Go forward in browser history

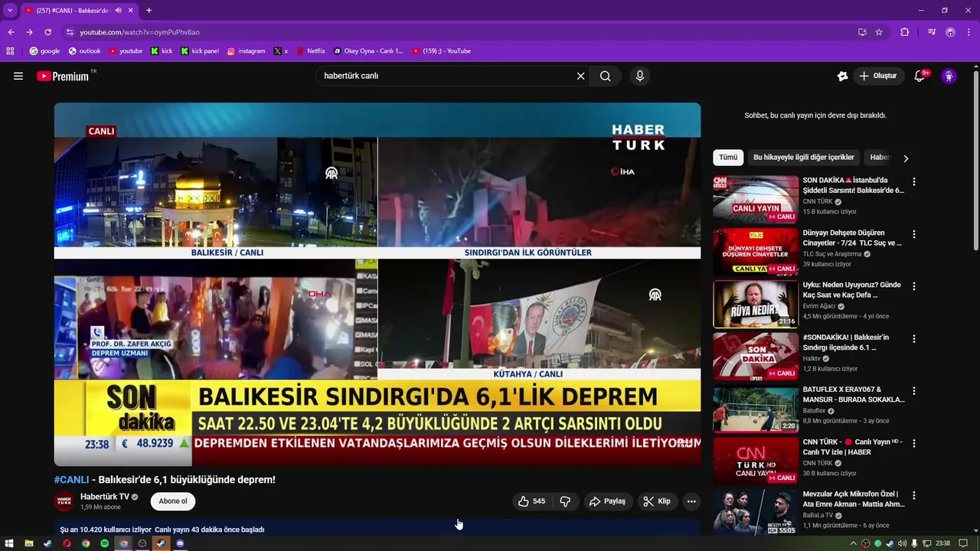(29, 32)
